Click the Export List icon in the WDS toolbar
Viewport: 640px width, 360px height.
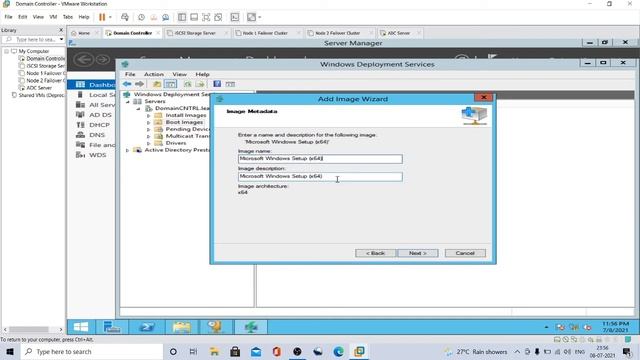[200, 84]
